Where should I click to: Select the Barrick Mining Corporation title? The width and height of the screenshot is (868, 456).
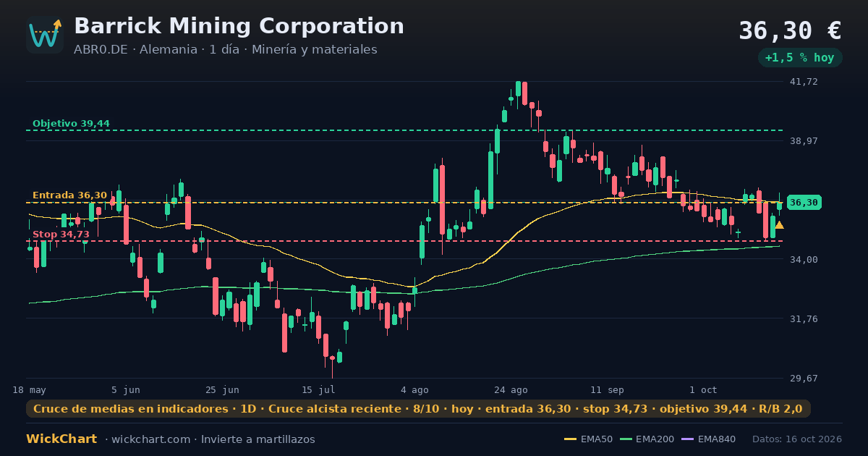239,26
